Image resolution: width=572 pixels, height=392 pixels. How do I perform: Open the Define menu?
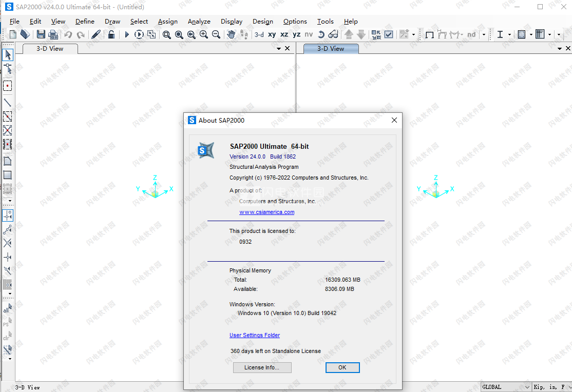coord(85,22)
